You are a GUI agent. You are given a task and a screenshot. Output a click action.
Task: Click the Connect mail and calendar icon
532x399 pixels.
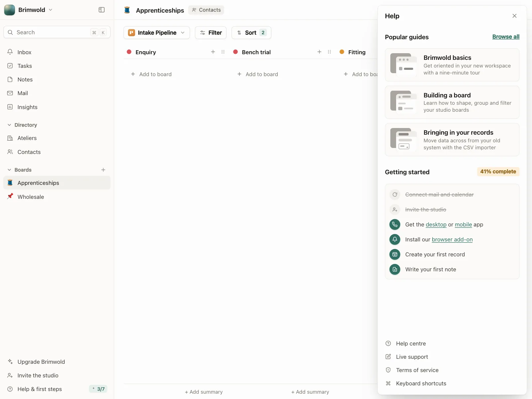point(395,195)
